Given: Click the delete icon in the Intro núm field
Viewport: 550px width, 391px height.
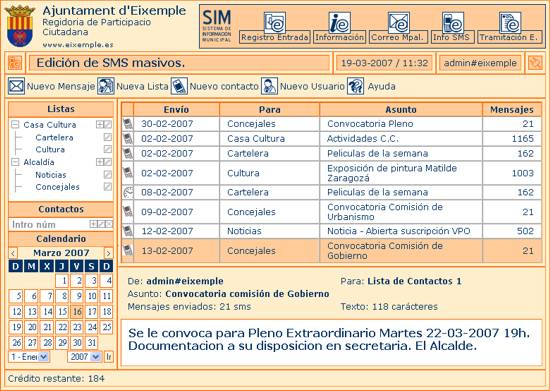Looking at the screenshot, I should pos(109,224).
